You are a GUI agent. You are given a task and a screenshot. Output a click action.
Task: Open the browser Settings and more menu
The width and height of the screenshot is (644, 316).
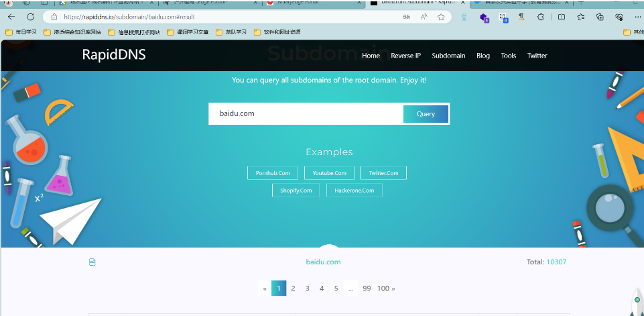coord(638,17)
